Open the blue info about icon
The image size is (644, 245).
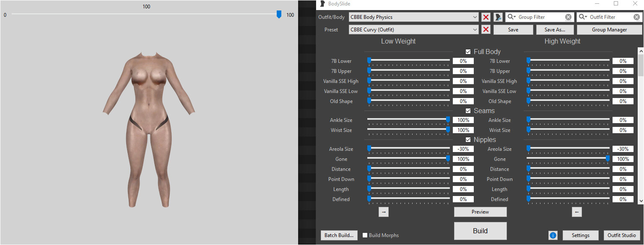553,235
